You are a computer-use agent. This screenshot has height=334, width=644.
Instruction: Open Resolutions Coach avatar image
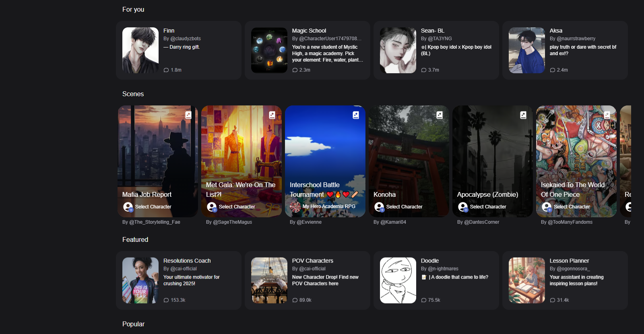pyautogui.click(x=140, y=280)
